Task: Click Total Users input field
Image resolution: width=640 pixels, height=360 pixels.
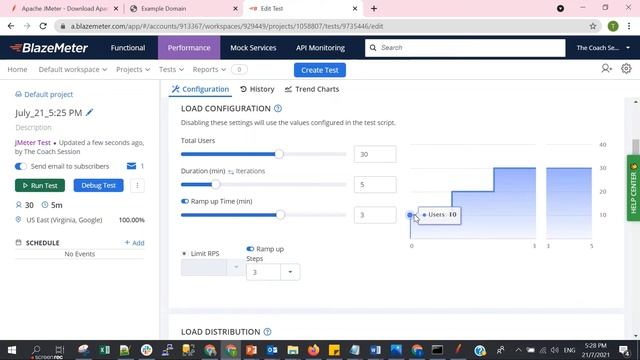Action: (x=375, y=154)
